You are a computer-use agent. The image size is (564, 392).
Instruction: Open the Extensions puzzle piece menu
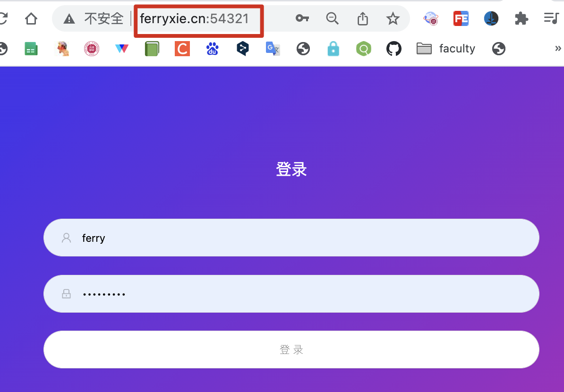[521, 19]
